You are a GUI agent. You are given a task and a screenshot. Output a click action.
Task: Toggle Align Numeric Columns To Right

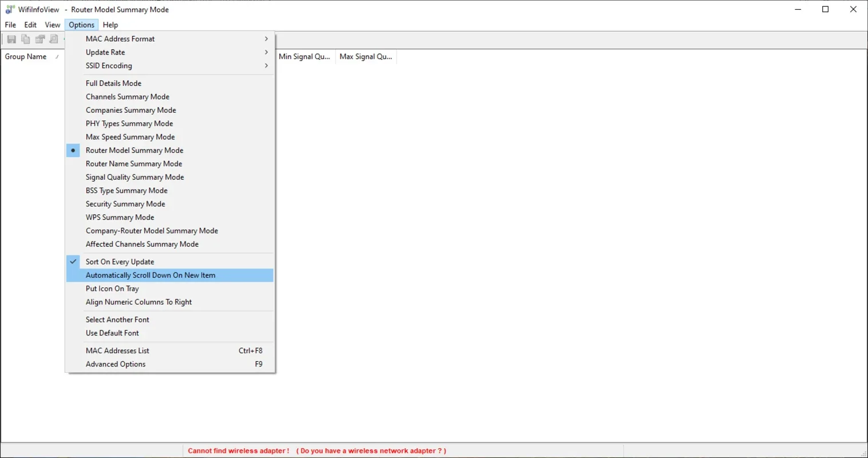pyautogui.click(x=170, y=302)
